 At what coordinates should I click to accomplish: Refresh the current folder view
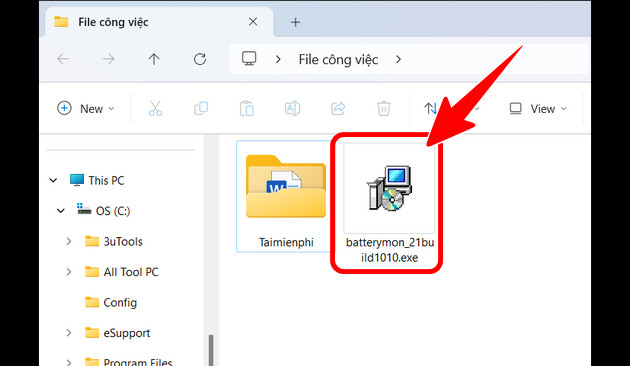click(200, 59)
